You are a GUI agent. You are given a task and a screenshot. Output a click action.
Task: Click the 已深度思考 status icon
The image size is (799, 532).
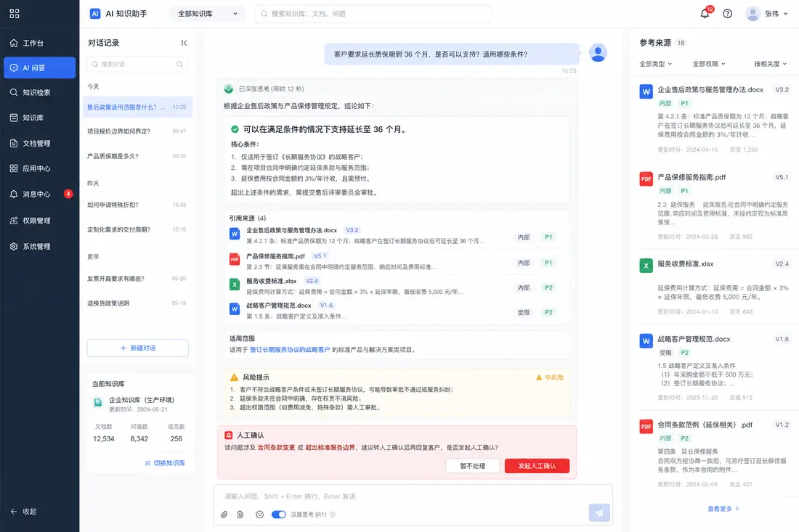(229, 89)
